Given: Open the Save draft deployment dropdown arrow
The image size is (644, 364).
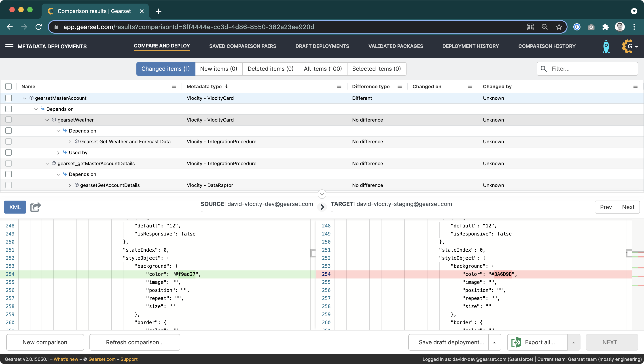Looking at the screenshot, I should pyautogui.click(x=494, y=343).
